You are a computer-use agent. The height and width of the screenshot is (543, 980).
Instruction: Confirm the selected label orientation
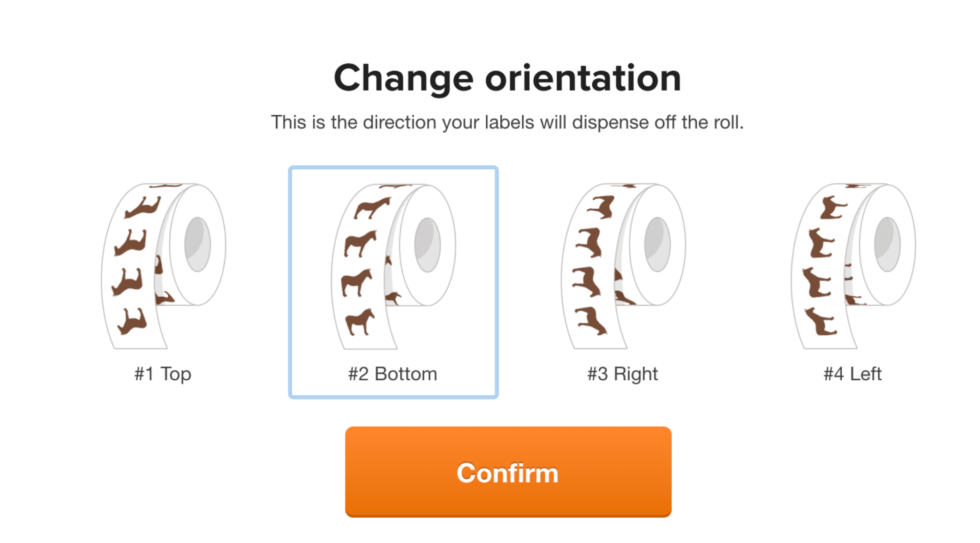pyautogui.click(x=507, y=473)
